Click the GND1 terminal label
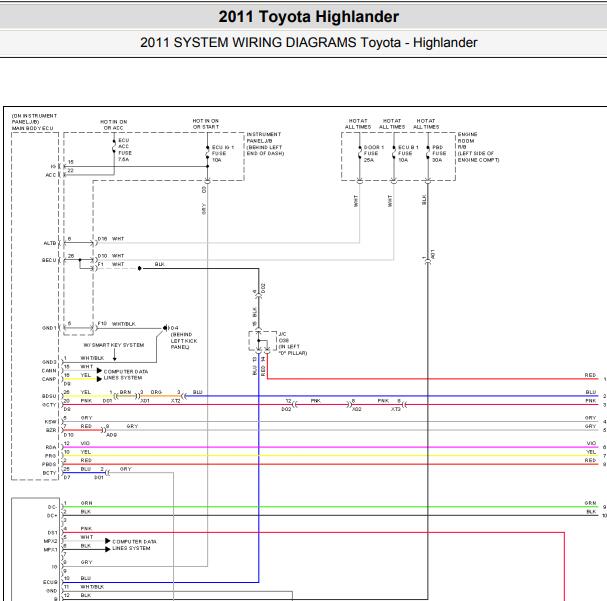 coord(49,328)
